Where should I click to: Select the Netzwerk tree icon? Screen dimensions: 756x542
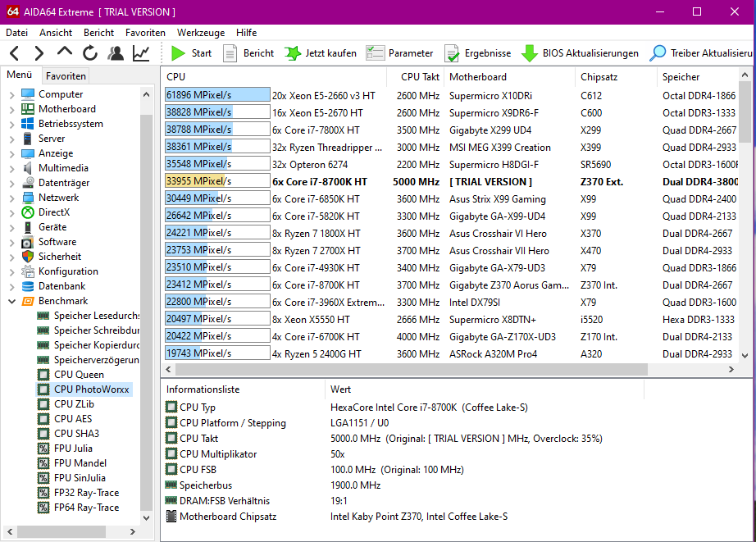tap(28, 198)
